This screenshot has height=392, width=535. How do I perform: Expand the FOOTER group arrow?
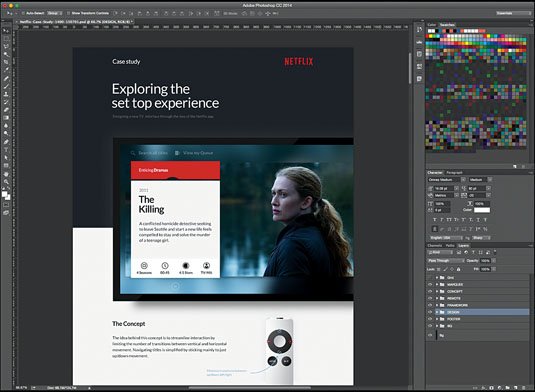(437, 319)
